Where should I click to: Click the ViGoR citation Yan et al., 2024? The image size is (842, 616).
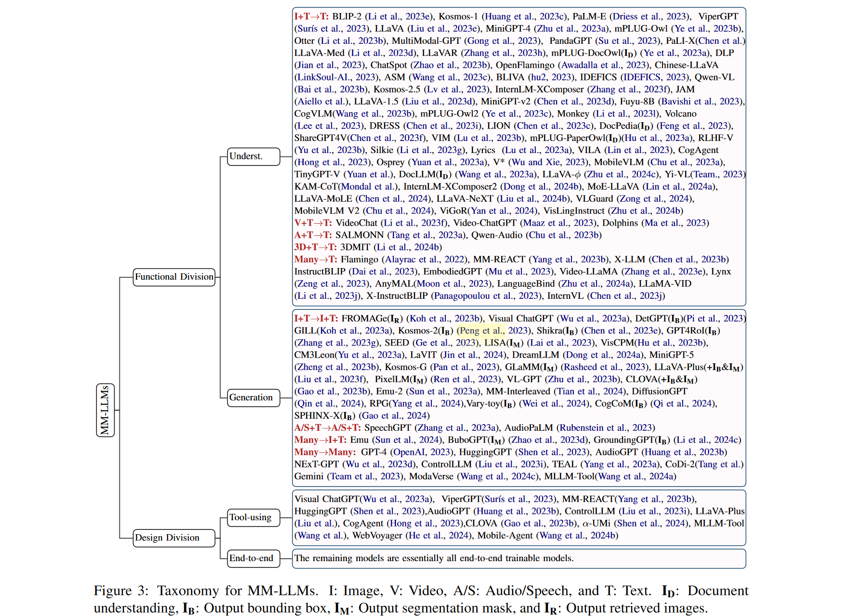[502, 211]
